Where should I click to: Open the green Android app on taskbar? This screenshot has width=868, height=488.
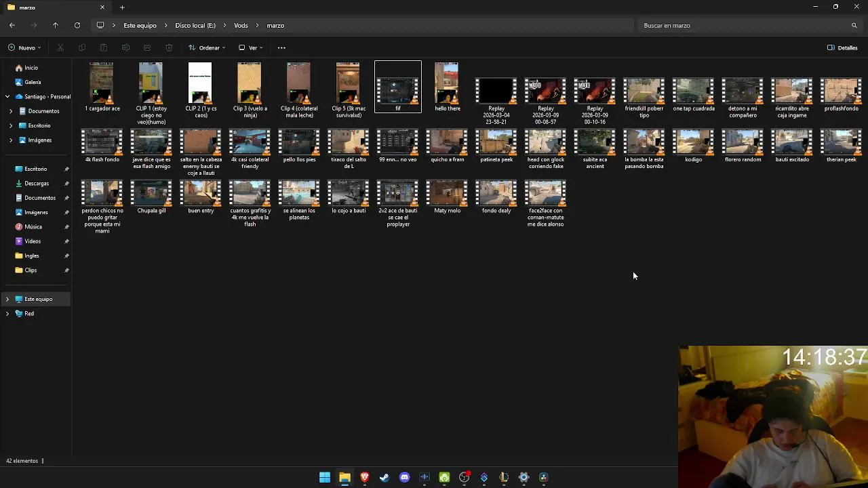pos(444,478)
